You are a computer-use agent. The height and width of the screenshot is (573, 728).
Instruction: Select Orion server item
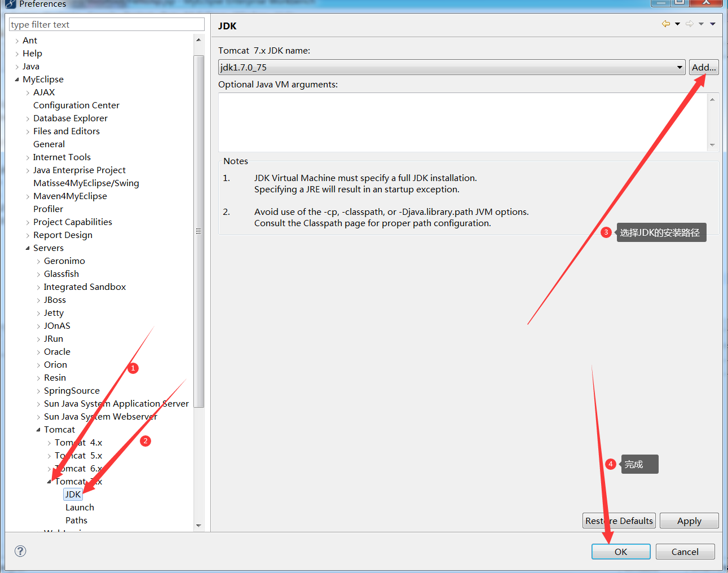click(x=55, y=364)
